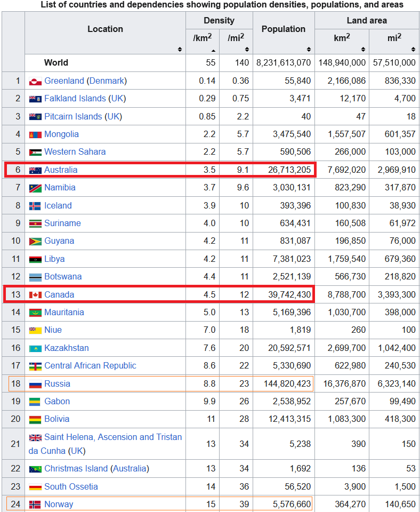Click the Falkland Islands flag icon
Viewport: 420px width, 512px height.
coord(35,99)
